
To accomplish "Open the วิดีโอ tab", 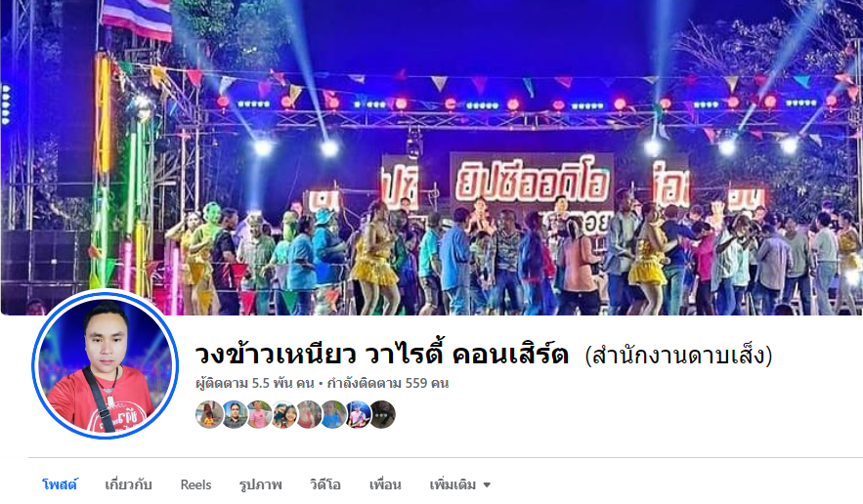I will pos(325,484).
